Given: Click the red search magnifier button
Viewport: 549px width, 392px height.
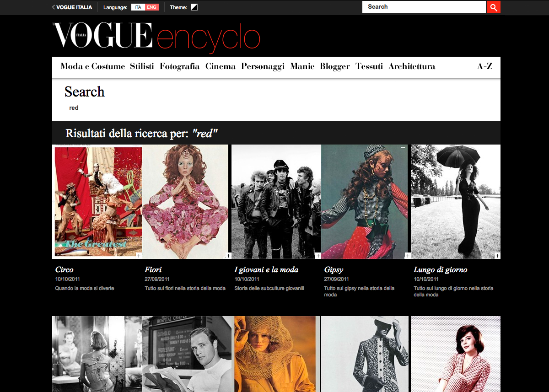Looking at the screenshot, I should 494,7.
